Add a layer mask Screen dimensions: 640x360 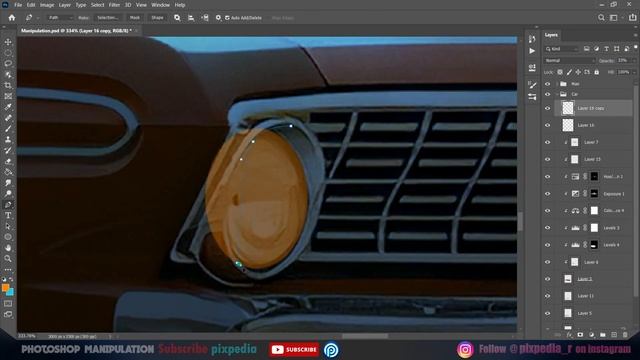tap(580, 335)
